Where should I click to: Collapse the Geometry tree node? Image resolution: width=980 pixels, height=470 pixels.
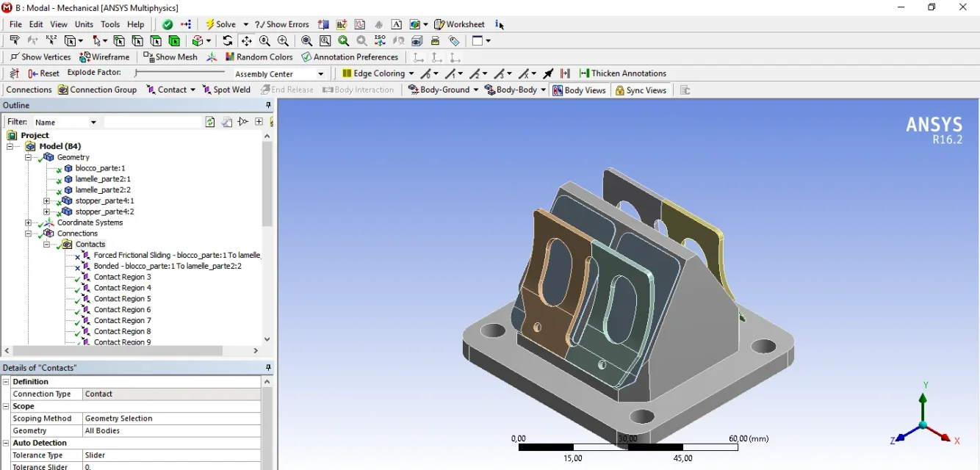coord(29,157)
